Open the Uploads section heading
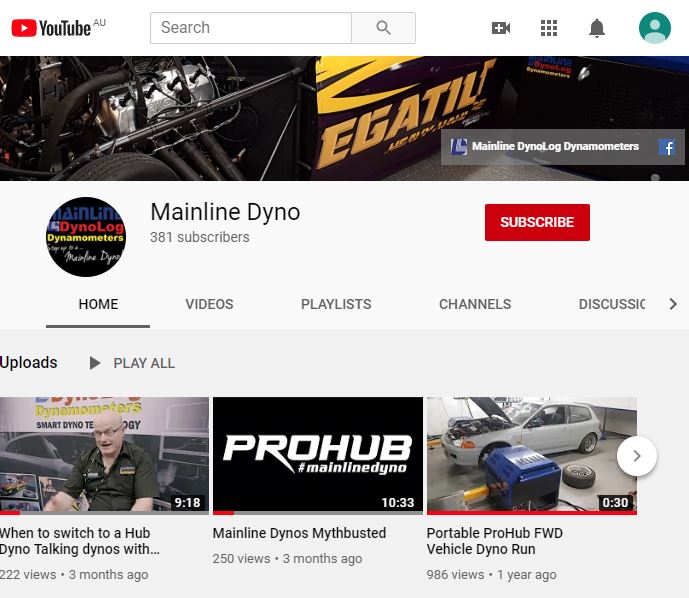This screenshot has width=689, height=598. (x=29, y=362)
